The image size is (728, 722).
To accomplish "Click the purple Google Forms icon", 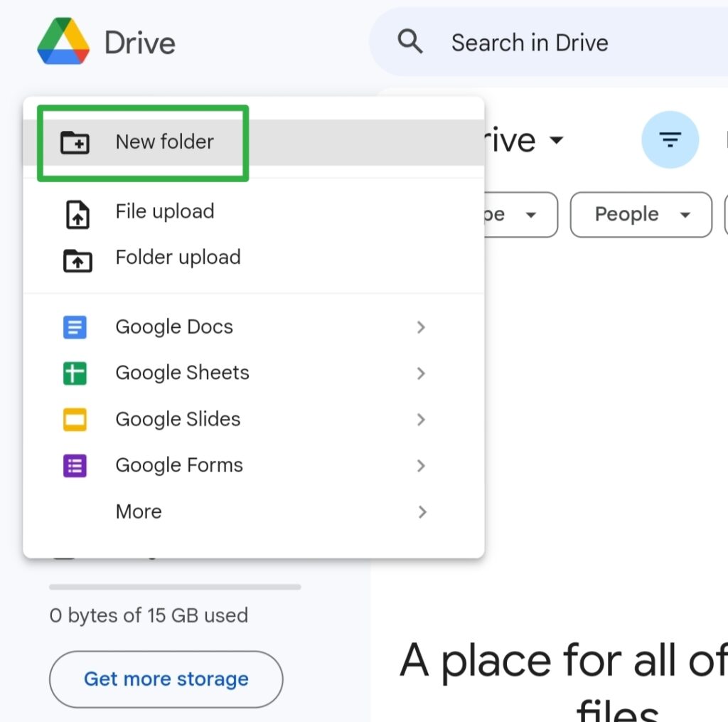I will pyautogui.click(x=75, y=466).
